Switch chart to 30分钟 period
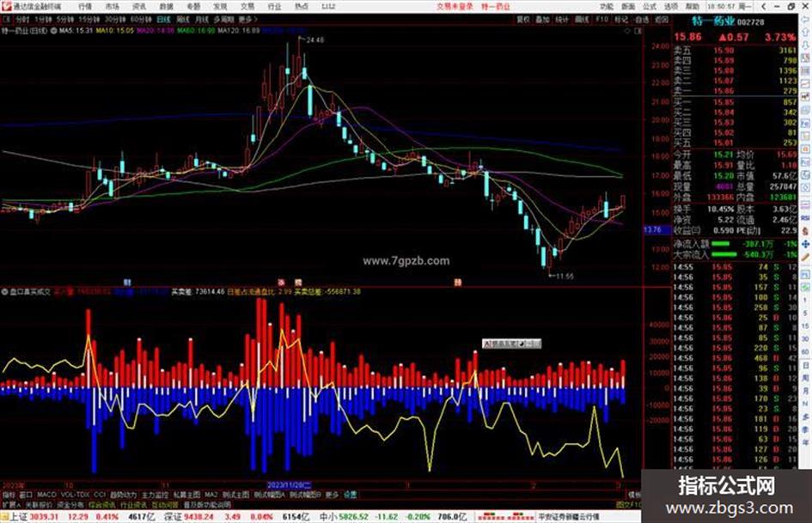This screenshot has height=523, width=812. (x=115, y=19)
